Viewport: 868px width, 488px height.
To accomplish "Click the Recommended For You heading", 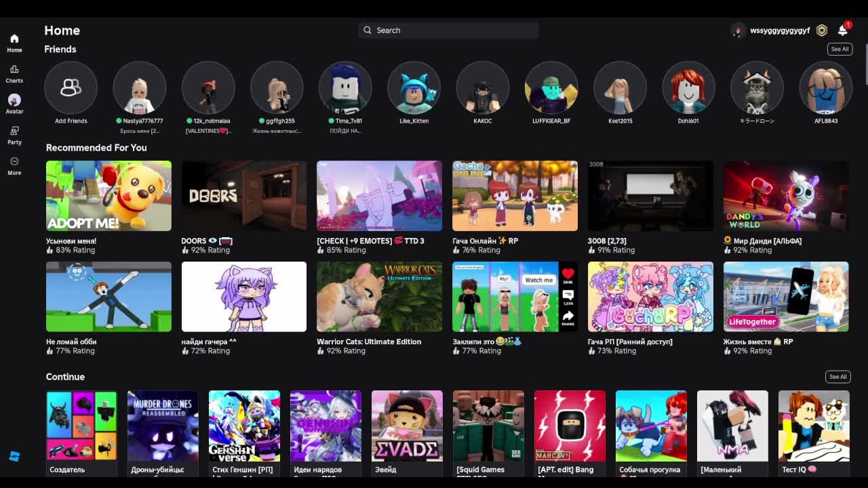I will coord(96,148).
